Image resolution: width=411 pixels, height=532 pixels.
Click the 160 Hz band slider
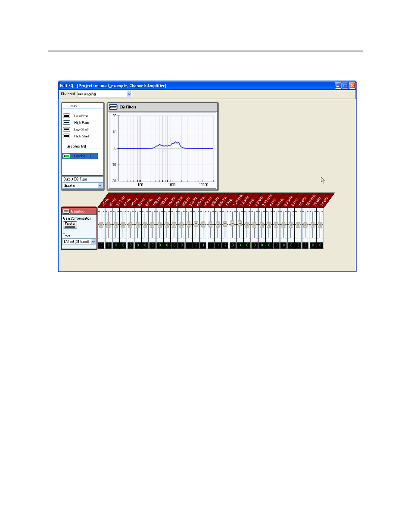pyautogui.click(x=167, y=225)
